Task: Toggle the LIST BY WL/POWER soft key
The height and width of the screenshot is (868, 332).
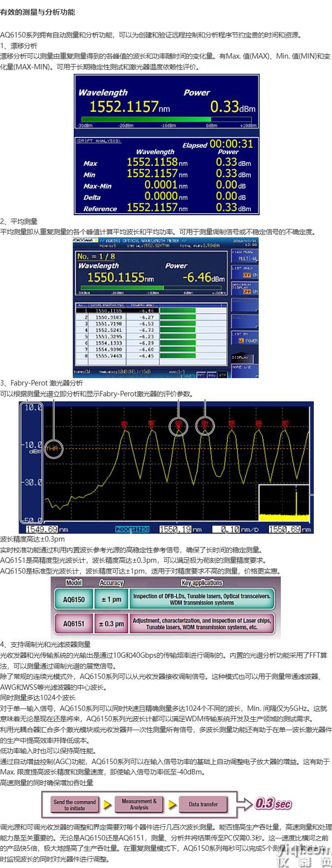Action: 245,338
